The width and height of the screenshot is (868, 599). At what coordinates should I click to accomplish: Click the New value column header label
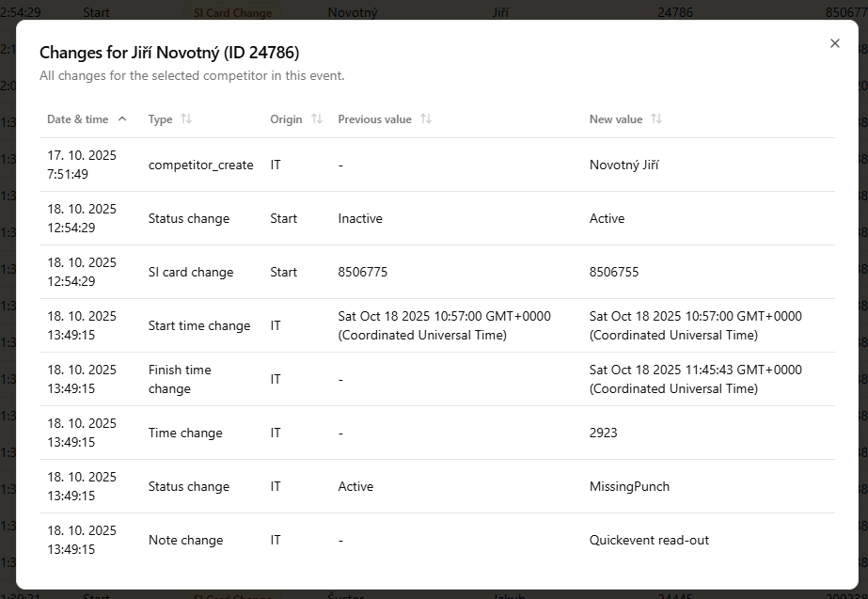(615, 119)
